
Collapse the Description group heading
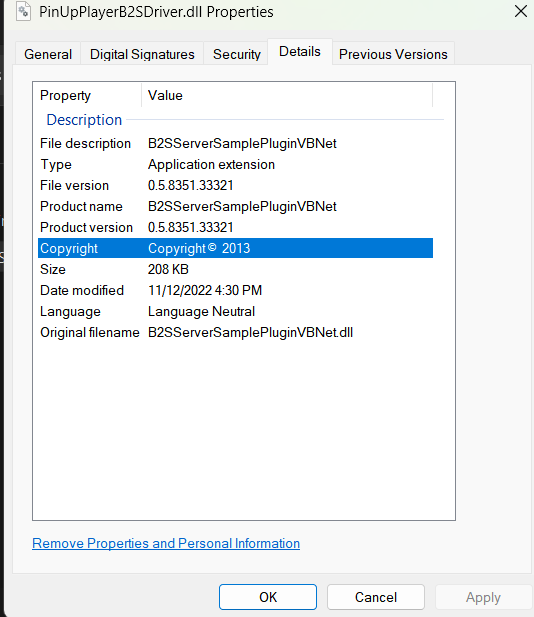pos(84,120)
